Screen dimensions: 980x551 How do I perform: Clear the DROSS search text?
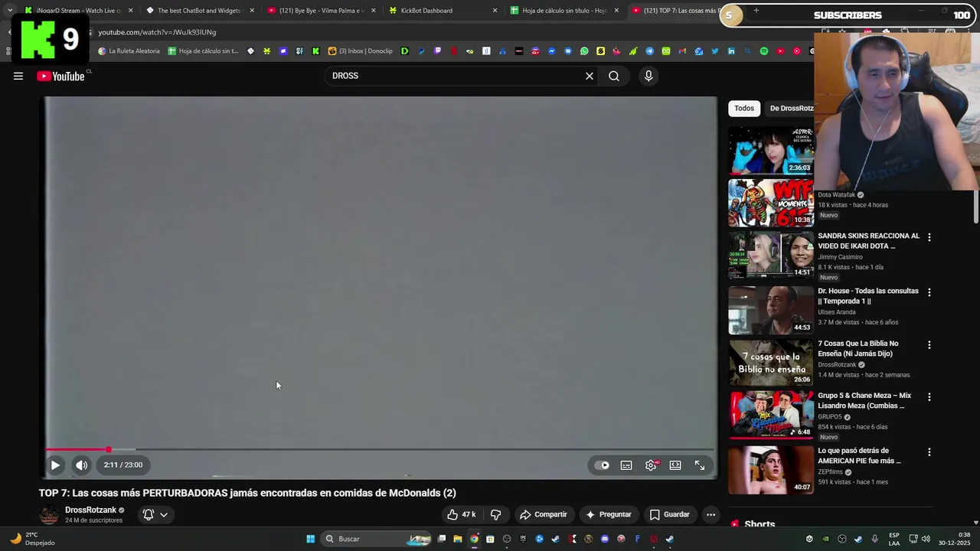coord(590,76)
